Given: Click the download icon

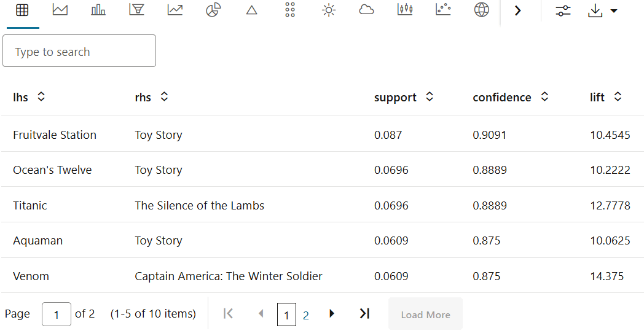Looking at the screenshot, I should [595, 10].
